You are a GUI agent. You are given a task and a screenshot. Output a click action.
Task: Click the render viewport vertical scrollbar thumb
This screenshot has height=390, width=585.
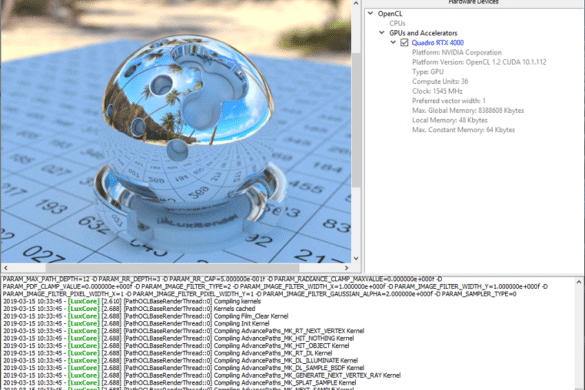click(356, 119)
